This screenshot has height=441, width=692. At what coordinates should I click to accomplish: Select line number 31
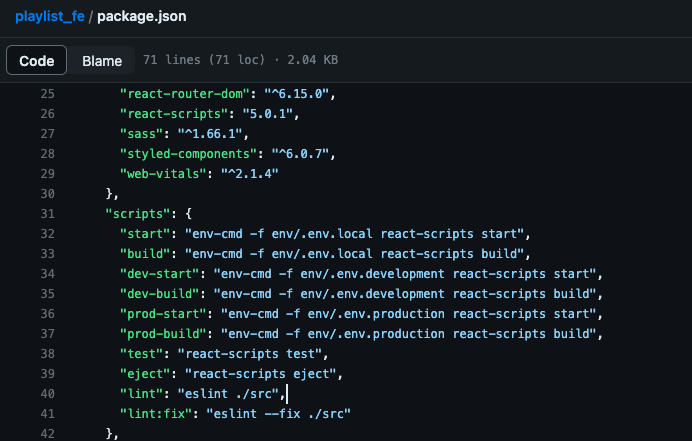(x=48, y=214)
